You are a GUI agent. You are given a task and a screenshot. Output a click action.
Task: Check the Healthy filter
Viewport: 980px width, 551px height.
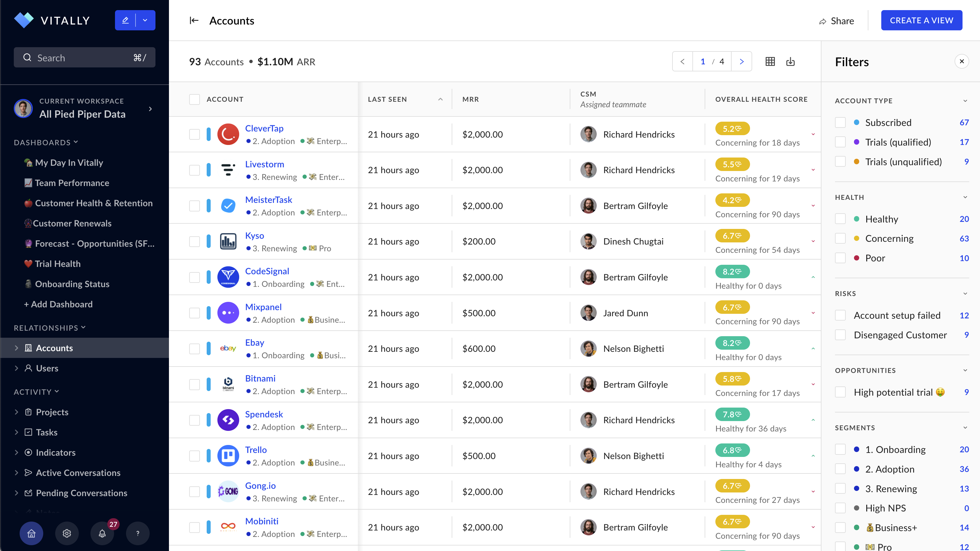(x=840, y=219)
